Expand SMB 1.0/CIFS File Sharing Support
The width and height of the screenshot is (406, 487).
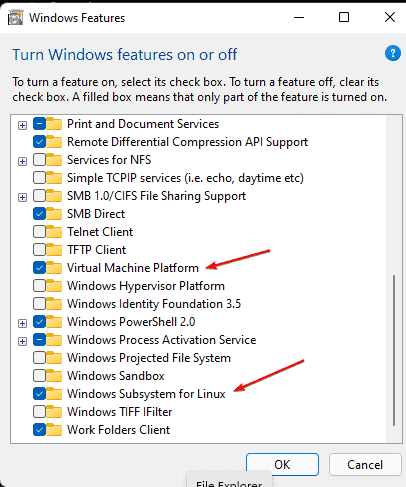tap(22, 197)
